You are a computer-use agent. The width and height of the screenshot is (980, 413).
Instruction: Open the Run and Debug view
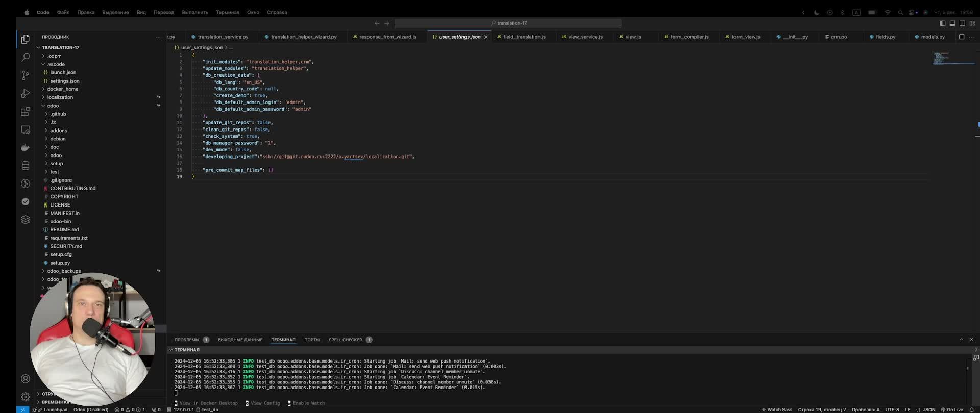coord(26,93)
